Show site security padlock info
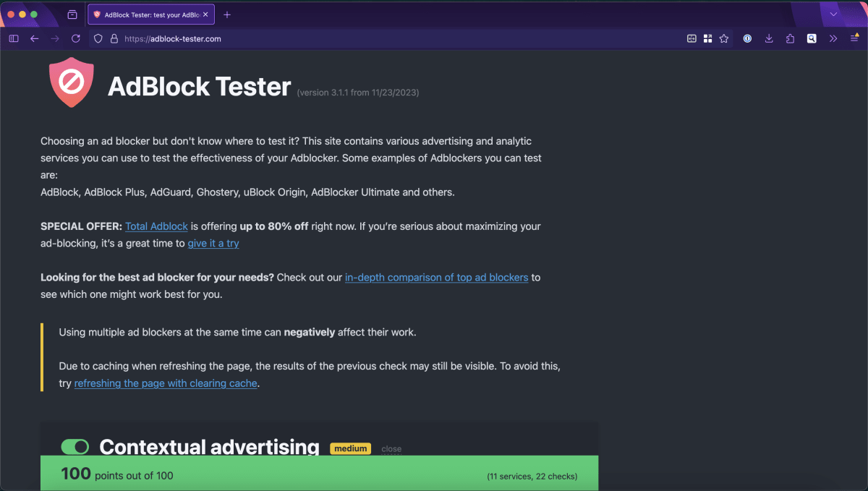 (x=114, y=38)
